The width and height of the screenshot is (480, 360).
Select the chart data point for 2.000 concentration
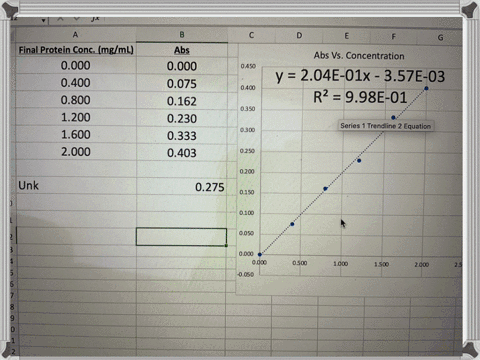pyautogui.click(x=426, y=88)
